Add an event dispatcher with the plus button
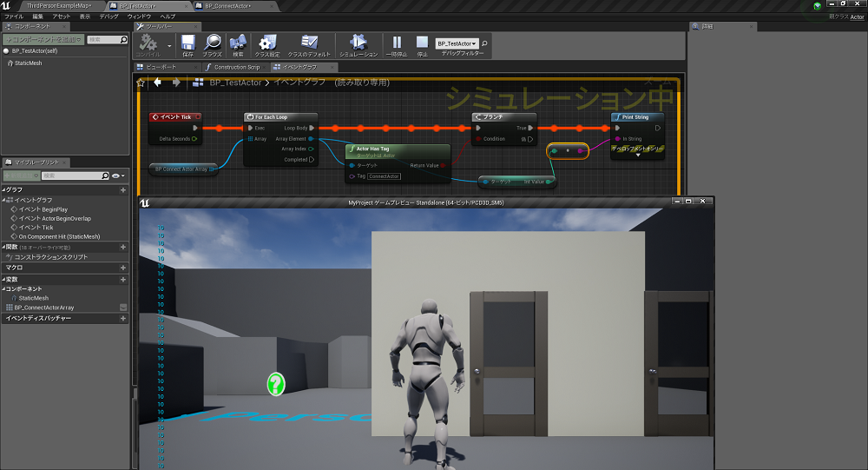 pos(123,319)
